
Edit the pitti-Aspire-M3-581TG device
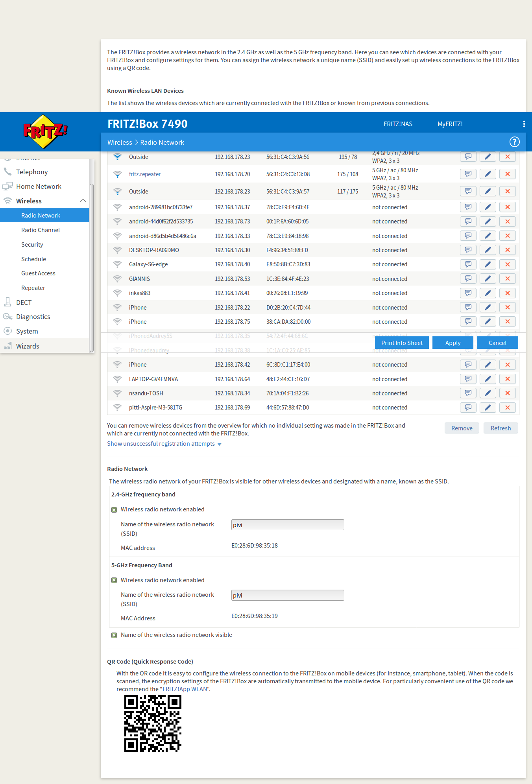coord(488,408)
